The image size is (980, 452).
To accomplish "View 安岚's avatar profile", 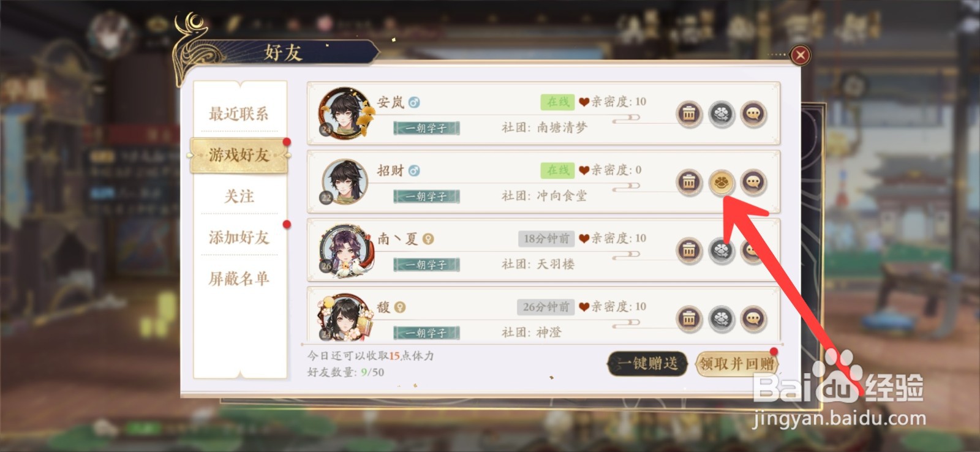I will pos(345,113).
